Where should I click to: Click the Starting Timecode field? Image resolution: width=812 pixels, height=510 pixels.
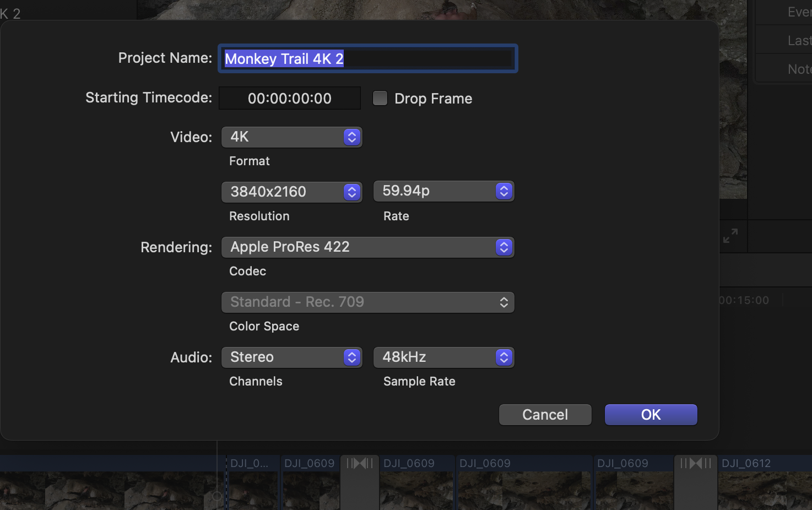pos(290,99)
